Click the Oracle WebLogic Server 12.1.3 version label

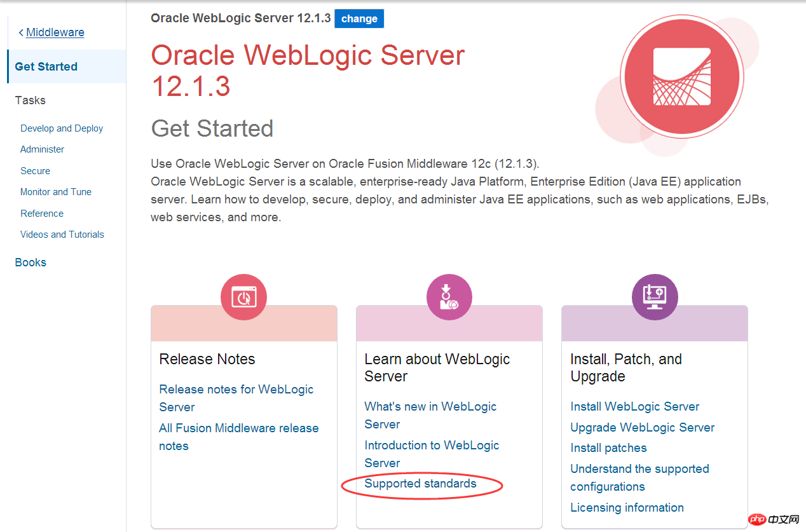click(240, 18)
